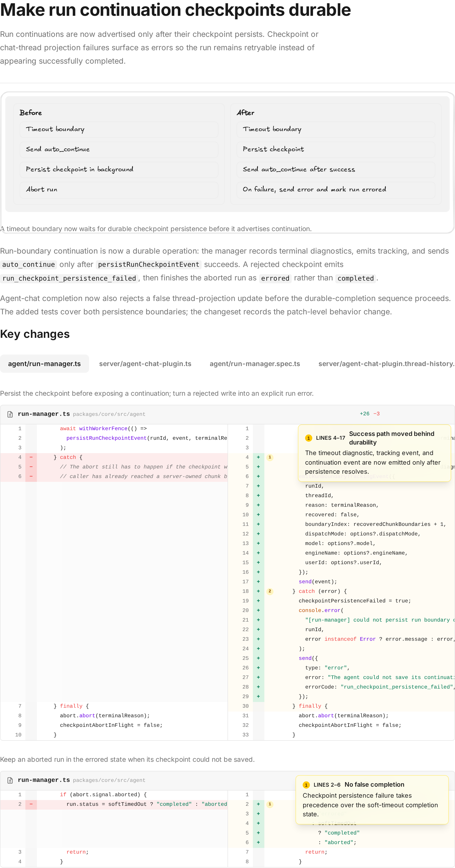
Task: Open the server/agent-chat-plugin.thread-history tab
Action: 386,364
